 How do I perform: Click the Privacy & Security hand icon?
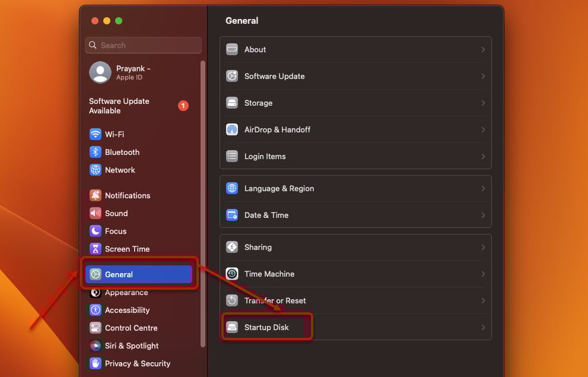click(x=96, y=363)
